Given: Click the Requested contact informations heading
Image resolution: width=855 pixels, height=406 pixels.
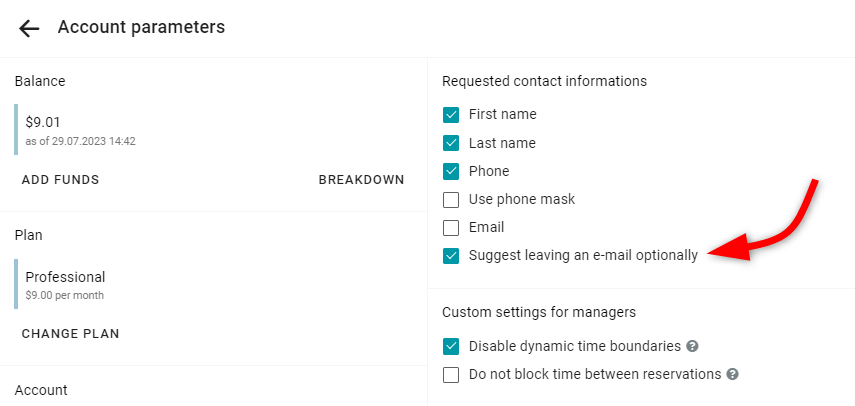Looking at the screenshot, I should pyautogui.click(x=544, y=81).
